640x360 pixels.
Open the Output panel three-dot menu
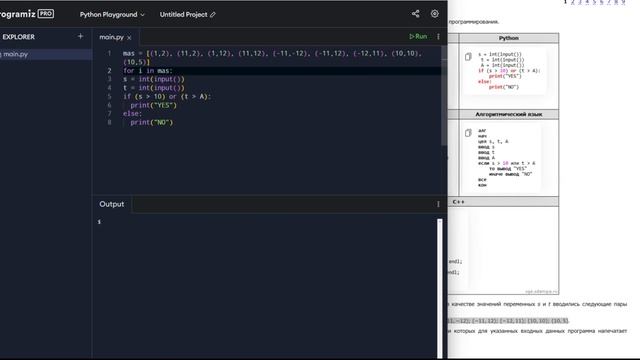pyautogui.click(x=438, y=204)
